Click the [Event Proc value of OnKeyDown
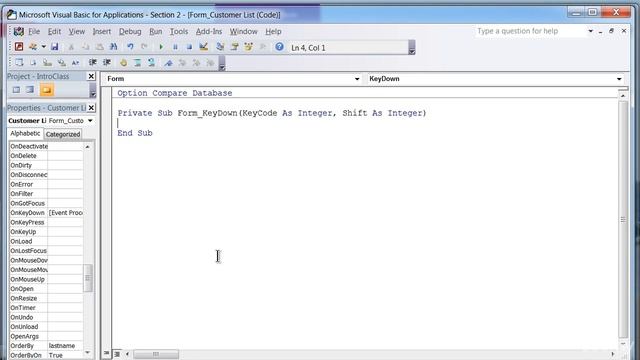The width and height of the screenshot is (640, 360). point(65,213)
